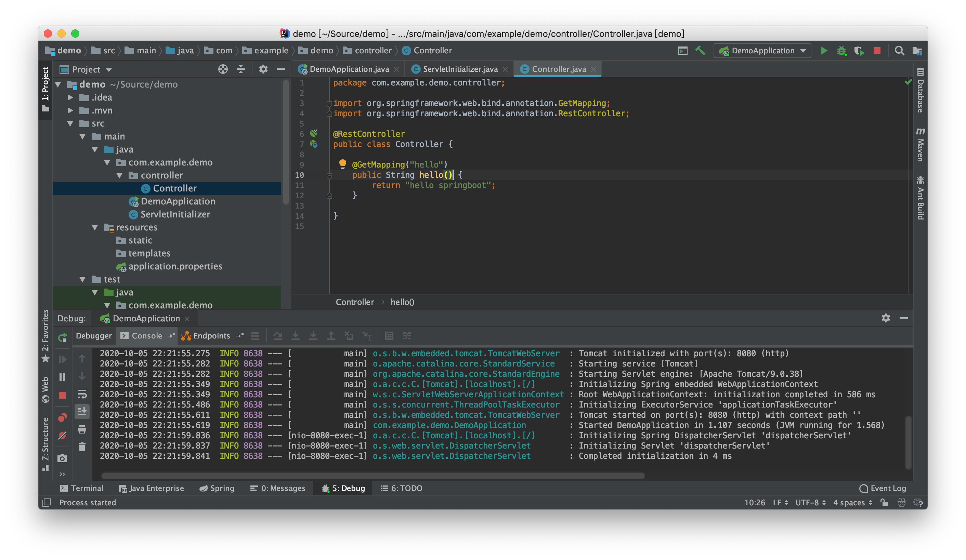Toggle scroll to end in console
This screenshot has height=560, width=966.
82,411
